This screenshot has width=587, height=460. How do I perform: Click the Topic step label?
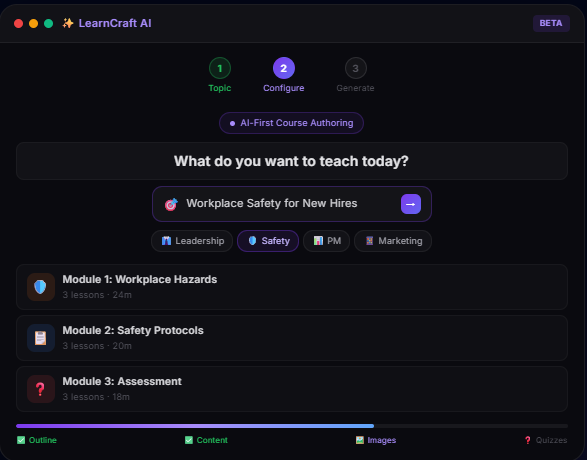pos(220,88)
